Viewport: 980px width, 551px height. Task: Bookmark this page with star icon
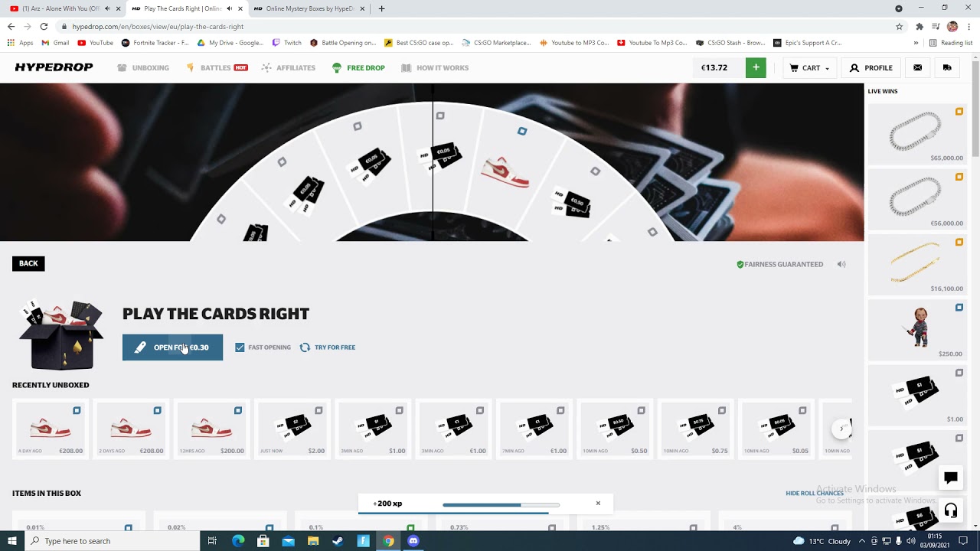point(899,26)
